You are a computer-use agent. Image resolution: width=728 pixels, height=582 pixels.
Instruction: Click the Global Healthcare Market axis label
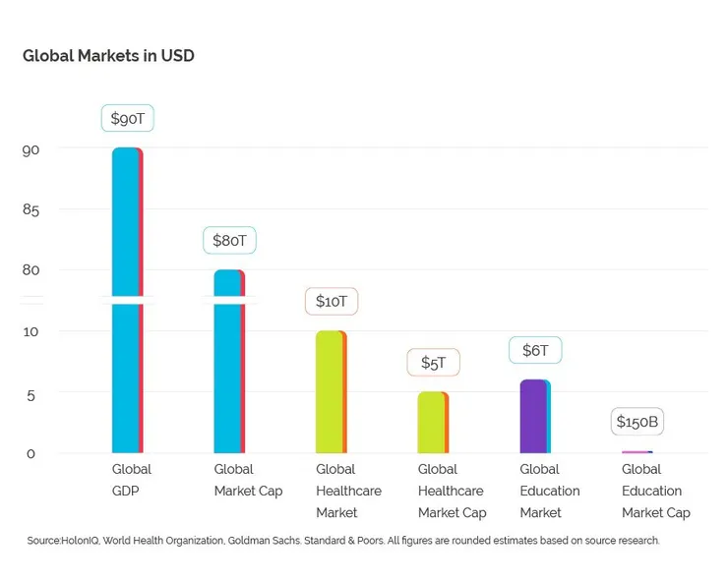click(348, 491)
